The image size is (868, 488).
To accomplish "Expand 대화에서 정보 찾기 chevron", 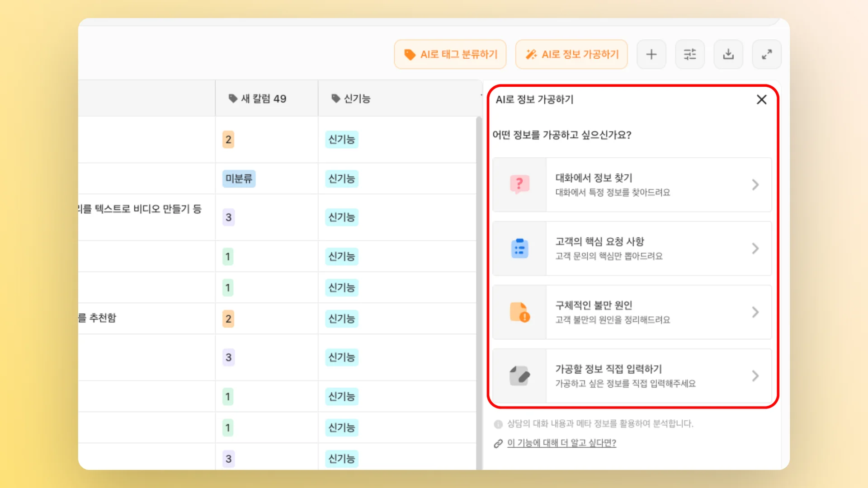I will point(755,185).
